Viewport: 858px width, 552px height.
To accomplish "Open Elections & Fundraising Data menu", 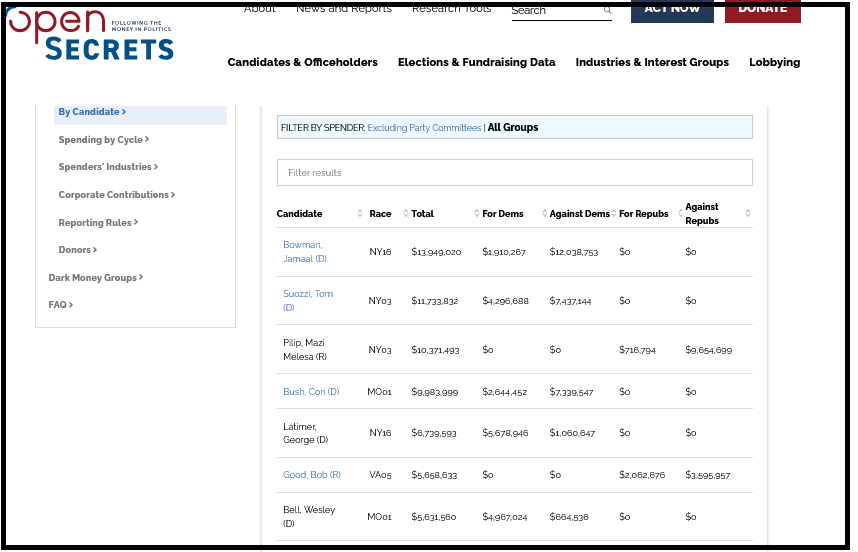I will click(x=477, y=62).
